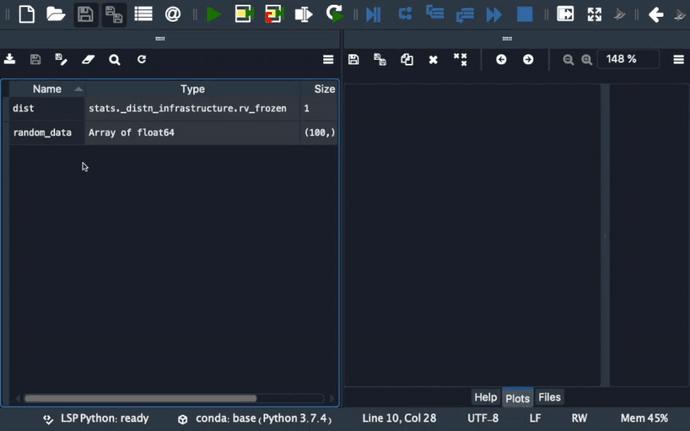Remove all plots
Viewport: 690px width, 431px height.
[460, 59]
